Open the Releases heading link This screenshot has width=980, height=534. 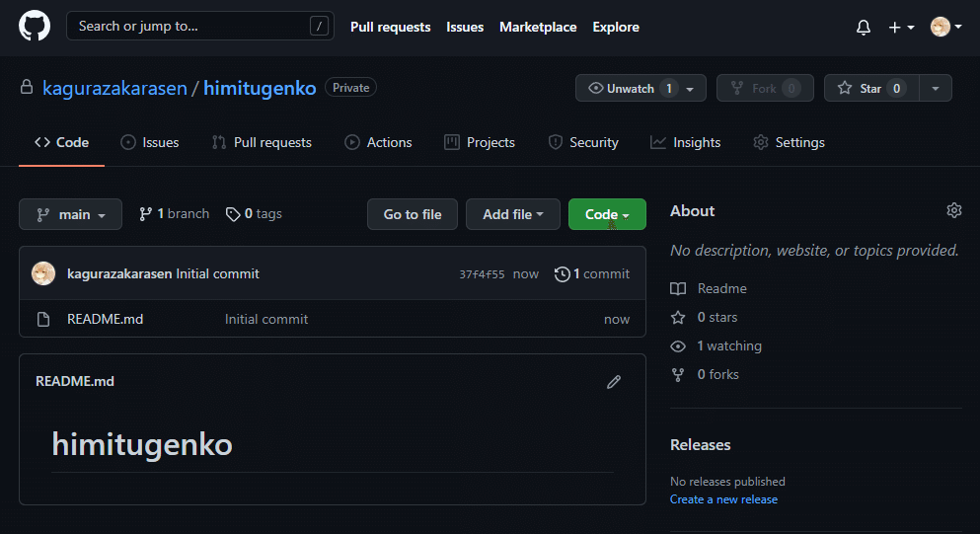coord(700,445)
